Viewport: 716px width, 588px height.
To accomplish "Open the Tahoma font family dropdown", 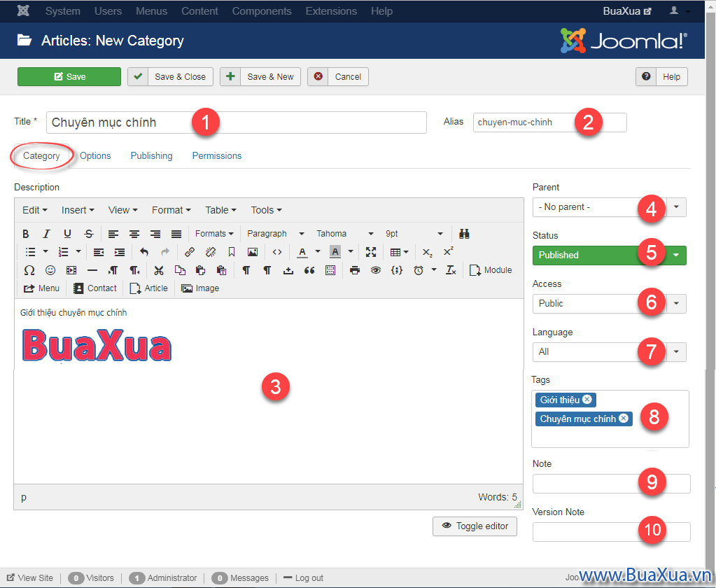I will 345,234.
